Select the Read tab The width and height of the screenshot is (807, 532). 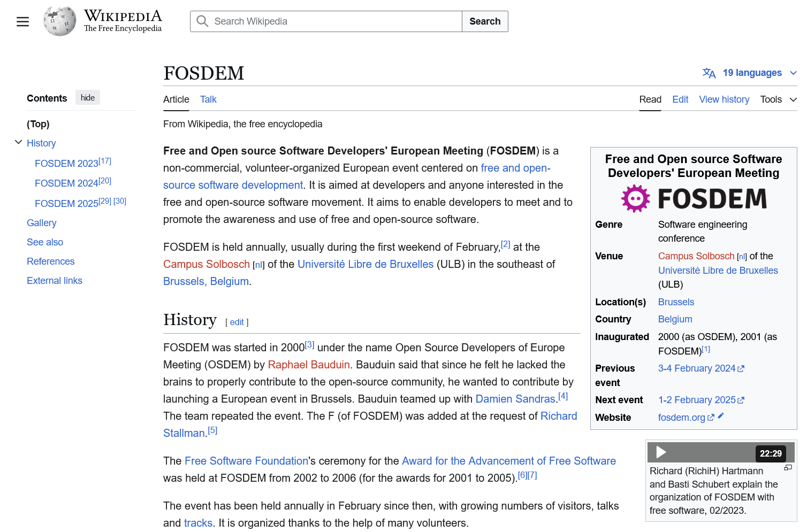click(650, 99)
